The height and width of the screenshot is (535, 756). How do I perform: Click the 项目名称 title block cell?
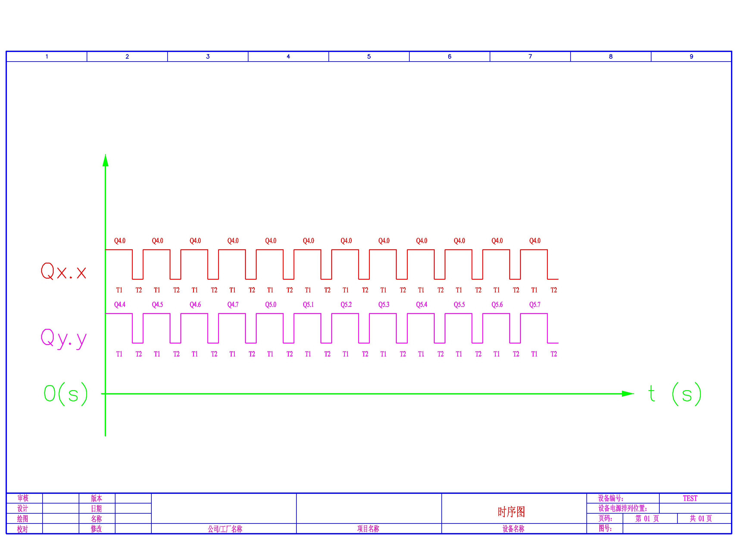pyautogui.click(x=368, y=529)
